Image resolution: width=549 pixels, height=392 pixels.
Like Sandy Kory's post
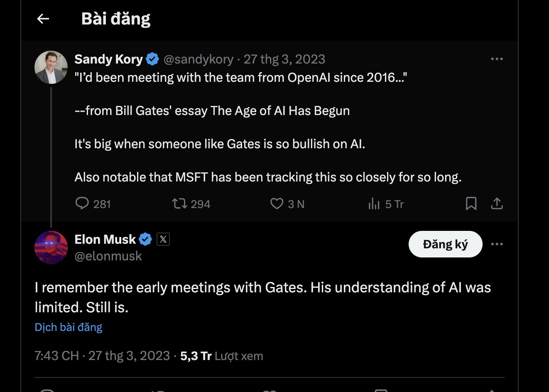(x=277, y=203)
